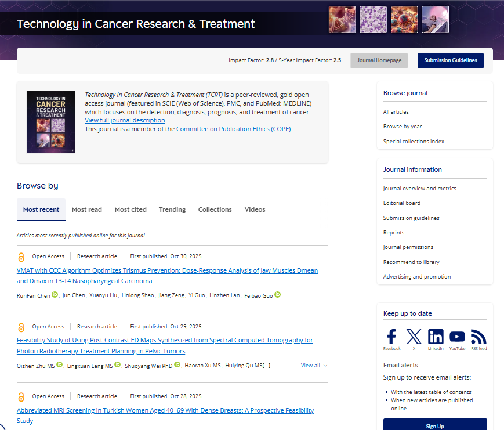The image size is (504, 430).
Task: Open the YouTube channel icon
Action: 457,337
